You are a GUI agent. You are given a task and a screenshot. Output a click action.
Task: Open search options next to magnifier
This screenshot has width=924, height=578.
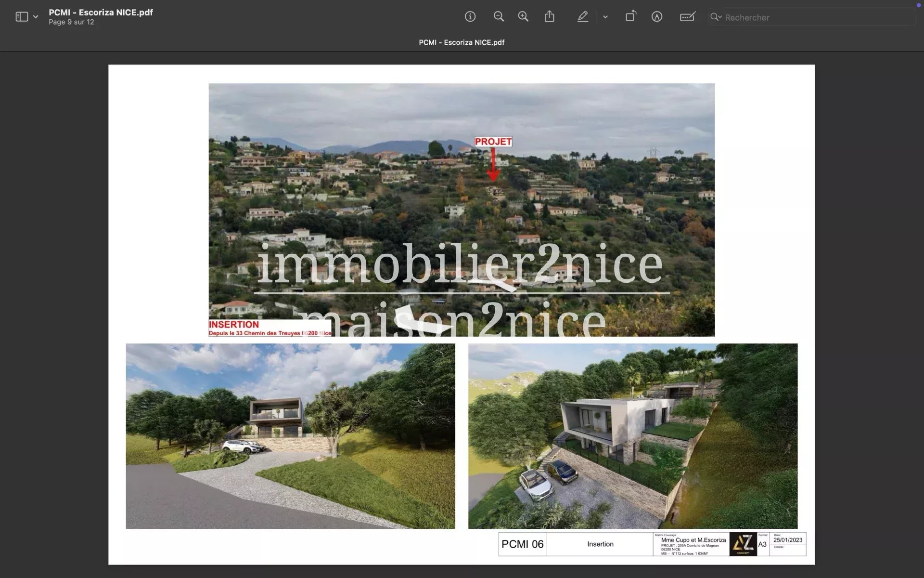click(716, 17)
